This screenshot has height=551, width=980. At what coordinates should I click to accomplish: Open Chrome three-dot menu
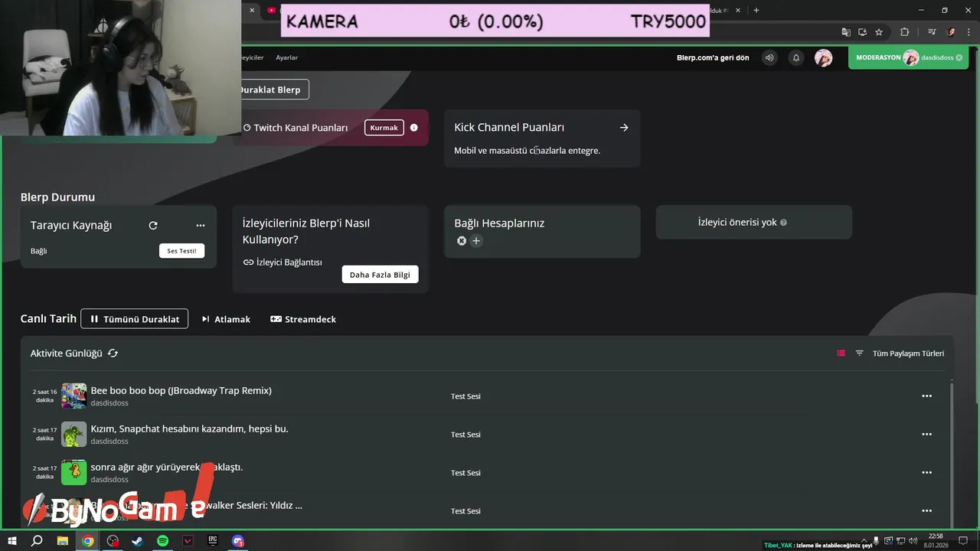pos(968,32)
